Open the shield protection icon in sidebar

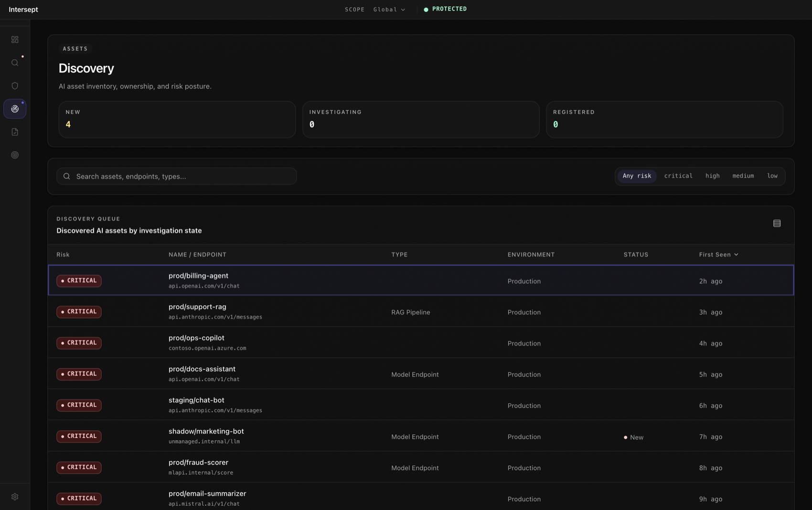click(x=15, y=86)
